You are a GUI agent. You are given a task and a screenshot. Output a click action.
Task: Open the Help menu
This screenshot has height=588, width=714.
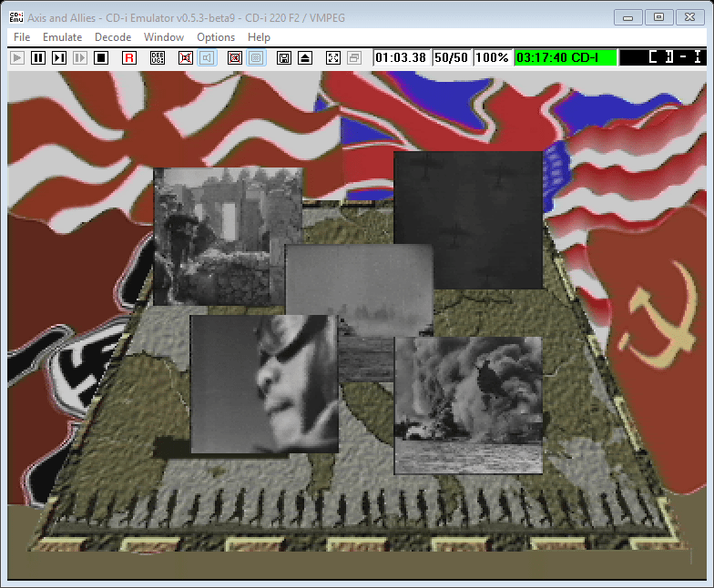point(259,37)
